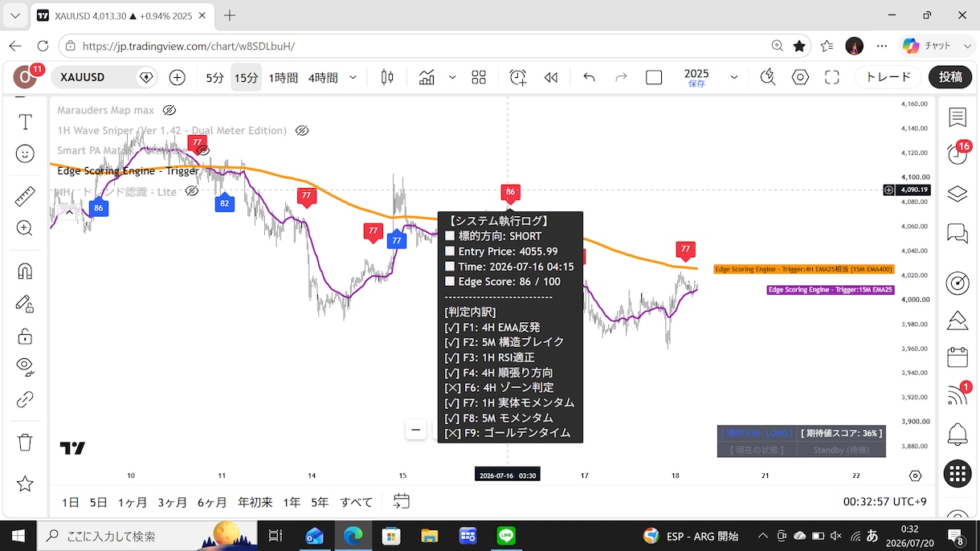Set date range to 年初来
Viewport: 980px width, 551px height.
tap(254, 502)
